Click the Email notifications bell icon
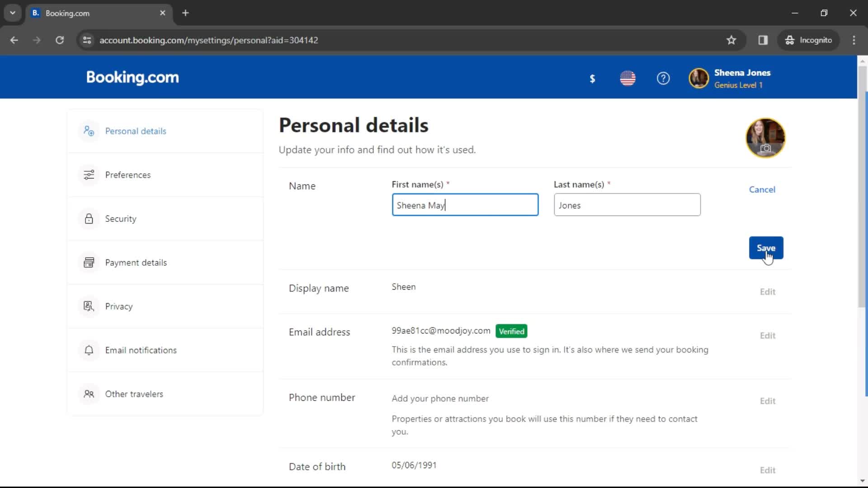868x488 pixels. [x=89, y=350]
